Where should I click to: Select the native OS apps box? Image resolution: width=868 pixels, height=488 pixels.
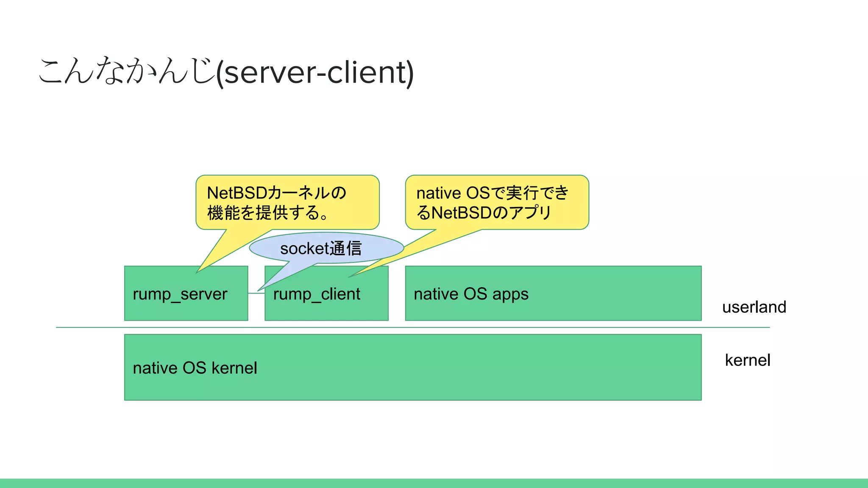pos(553,293)
